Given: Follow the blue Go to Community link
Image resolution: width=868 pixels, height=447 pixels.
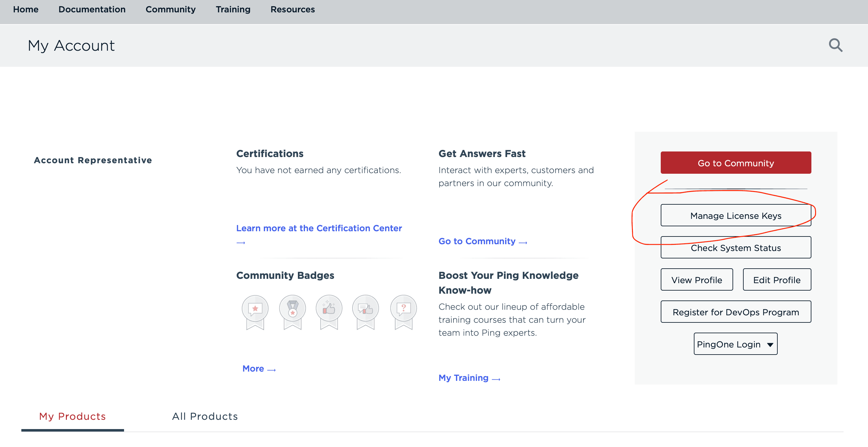Looking at the screenshot, I should [483, 241].
